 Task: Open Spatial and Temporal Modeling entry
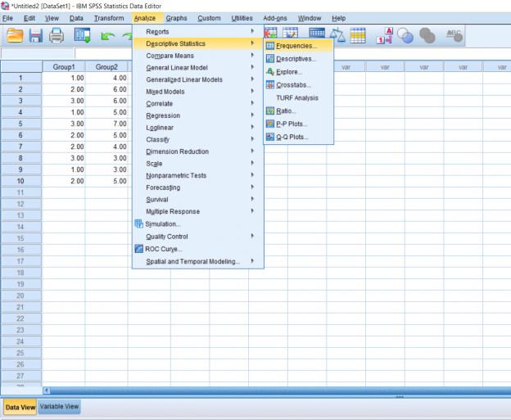click(x=198, y=261)
